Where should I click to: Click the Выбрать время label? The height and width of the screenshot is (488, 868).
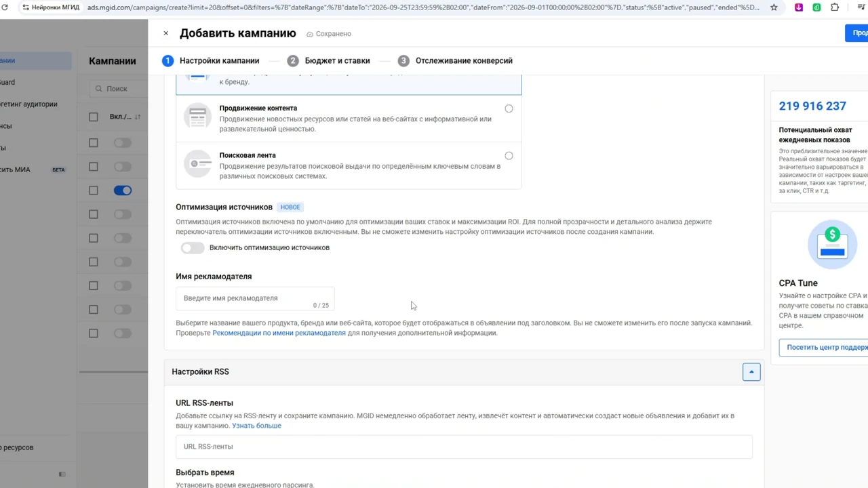click(205, 472)
